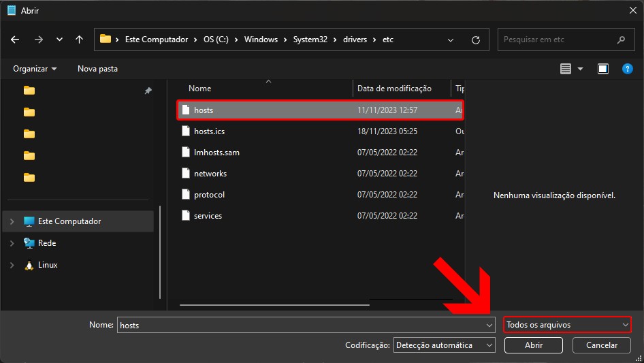Click the search magnifier icon
Screen dimensions: 644x363
tap(621, 40)
